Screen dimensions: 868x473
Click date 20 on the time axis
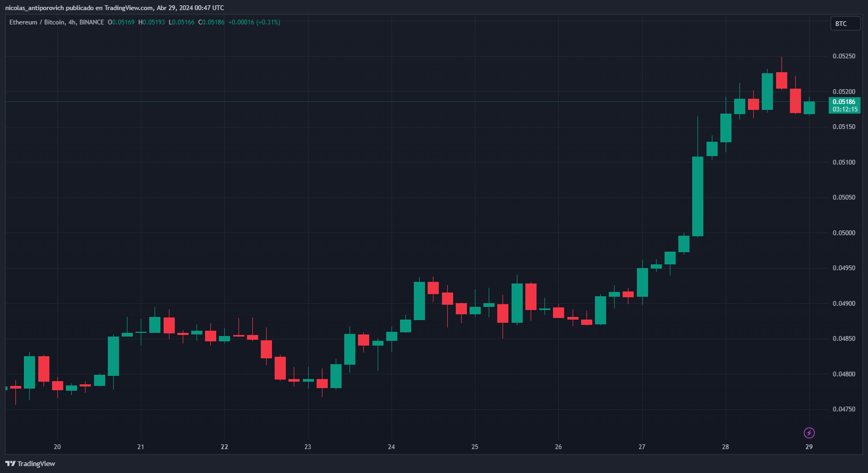(57, 447)
